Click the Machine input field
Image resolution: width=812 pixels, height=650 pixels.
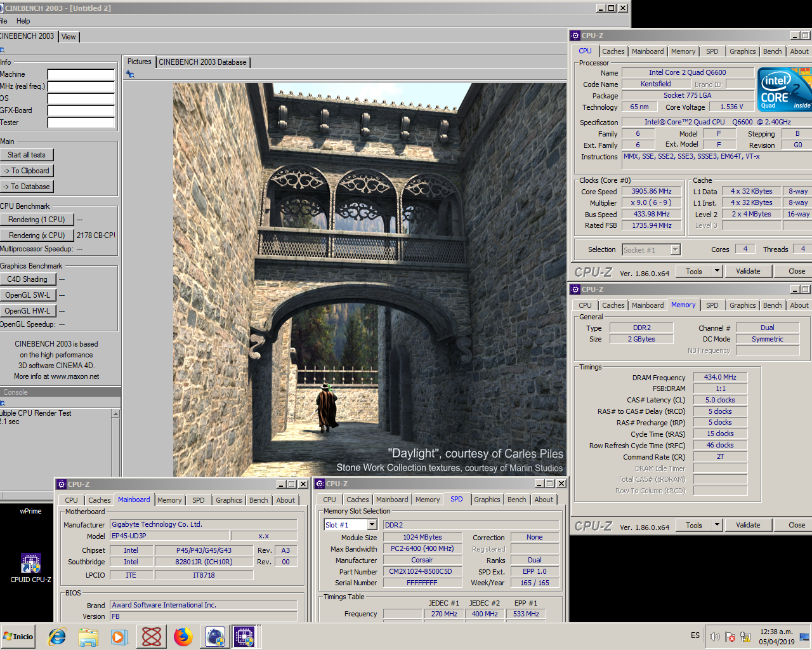[81, 74]
